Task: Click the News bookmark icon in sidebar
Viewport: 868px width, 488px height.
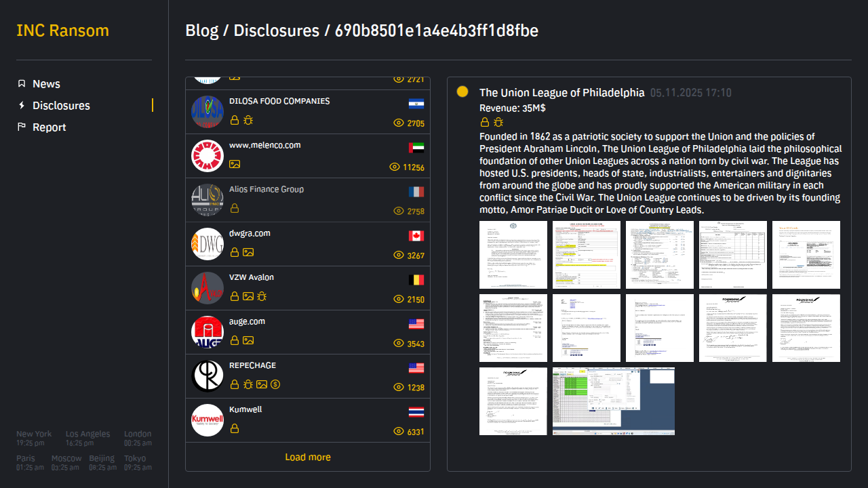Action: click(x=22, y=84)
